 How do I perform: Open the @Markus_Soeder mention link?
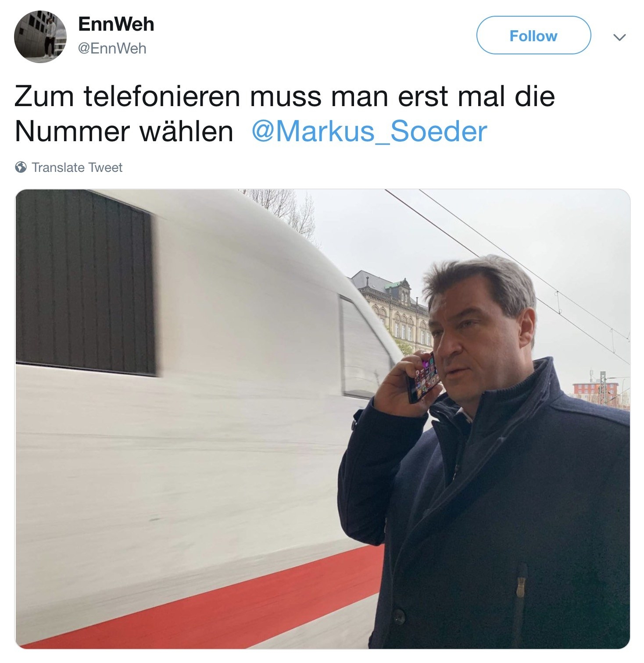369,131
